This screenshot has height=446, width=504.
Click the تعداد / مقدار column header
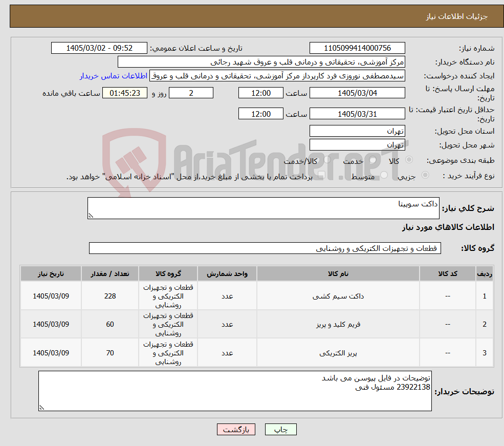click(x=110, y=273)
